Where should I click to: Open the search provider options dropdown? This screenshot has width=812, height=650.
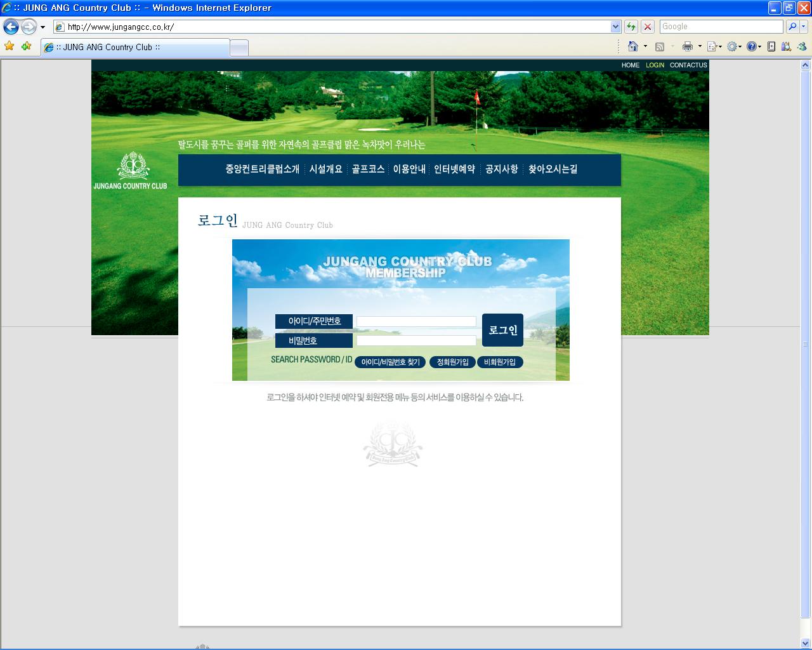pos(804,27)
